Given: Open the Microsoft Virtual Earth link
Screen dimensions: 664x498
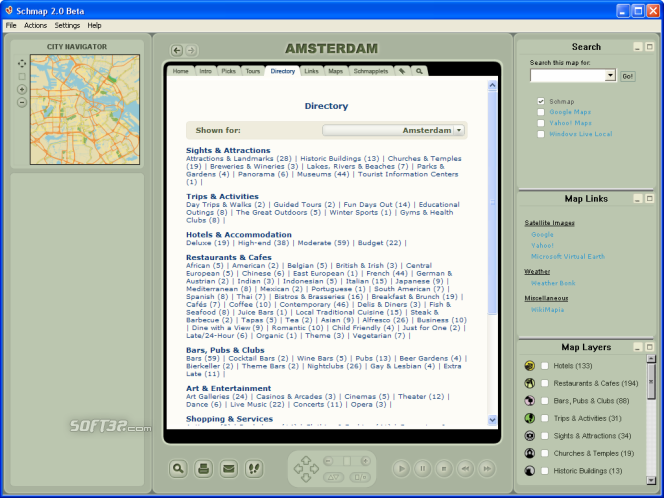Looking at the screenshot, I should pos(568,257).
